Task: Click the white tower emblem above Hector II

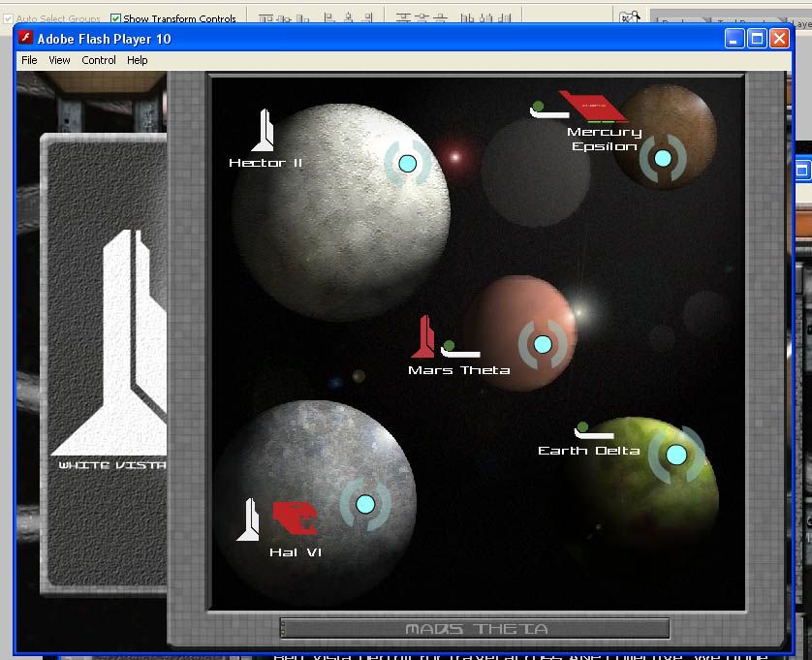Action: (263, 131)
